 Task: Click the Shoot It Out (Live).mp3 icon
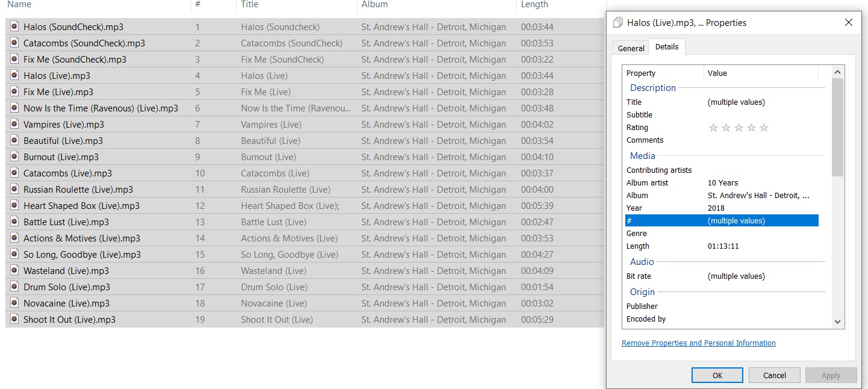(x=15, y=319)
